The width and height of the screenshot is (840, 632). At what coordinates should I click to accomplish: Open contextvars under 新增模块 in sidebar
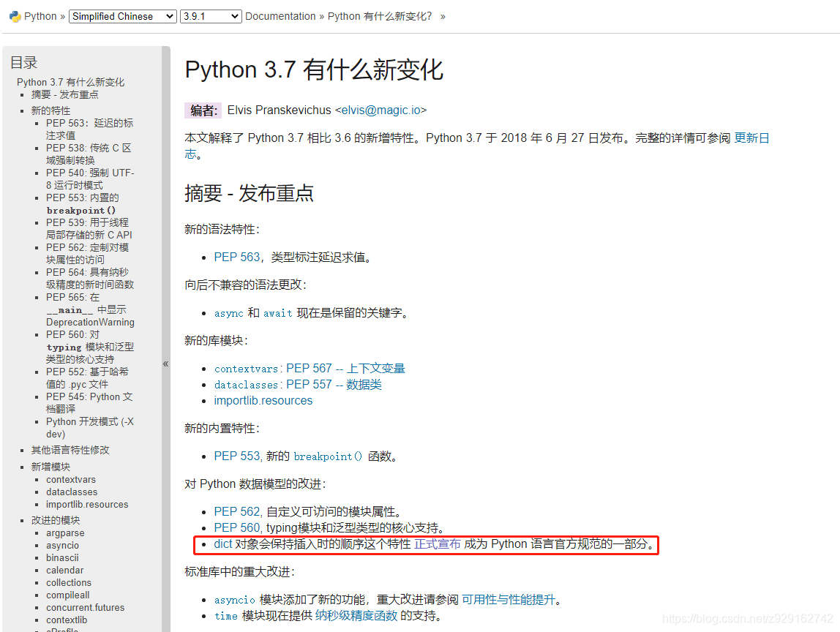click(71, 479)
